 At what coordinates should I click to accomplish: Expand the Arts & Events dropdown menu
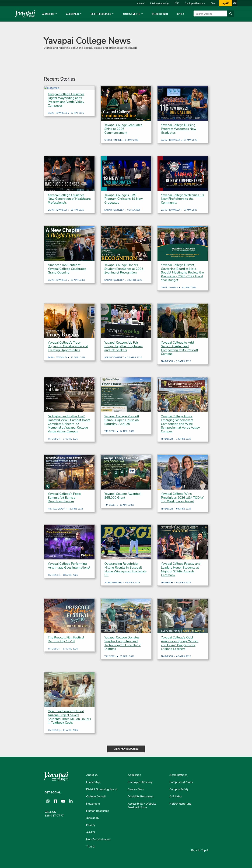click(x=132, y=14)
